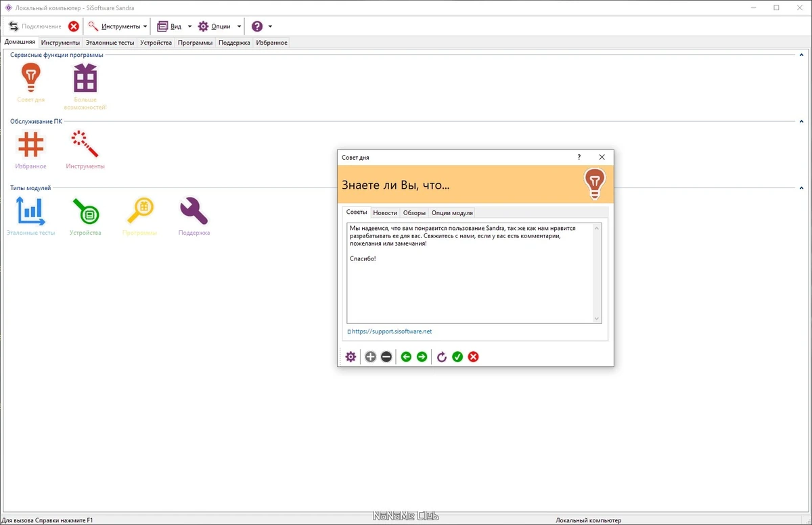Click scrollbar up arrow in tip text
The height and width of the screenshot is (525, 812).
tap(597, 229)
